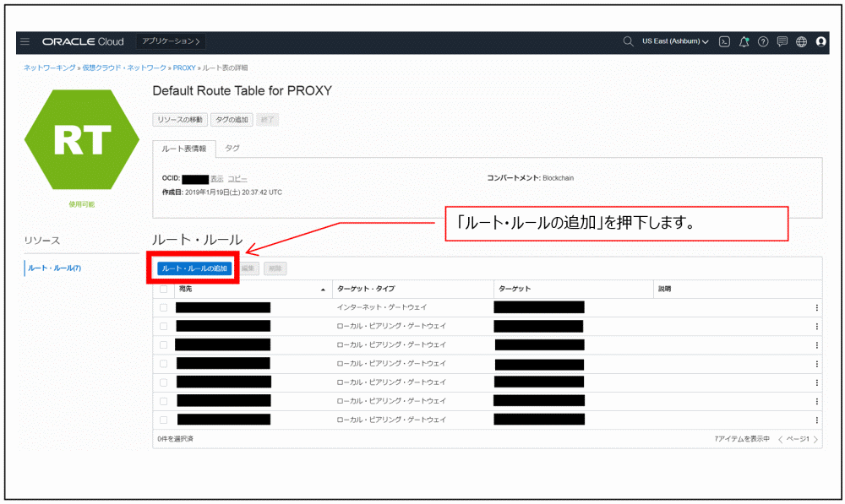Select ルート・ルール(7) in resources sidebar
This screenshot has width=845, height=504.
[54, 268]
